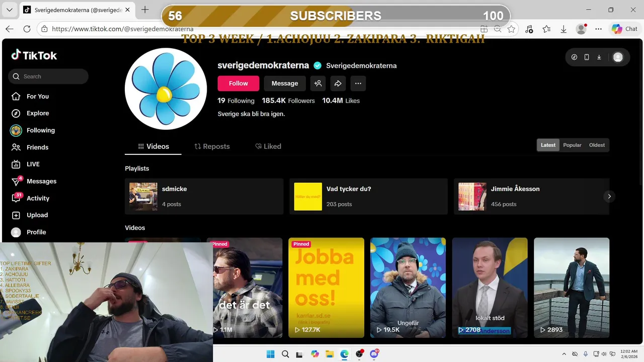Open Profile from sidebar
Screen dimensions: 644x362
click(29, 232)
